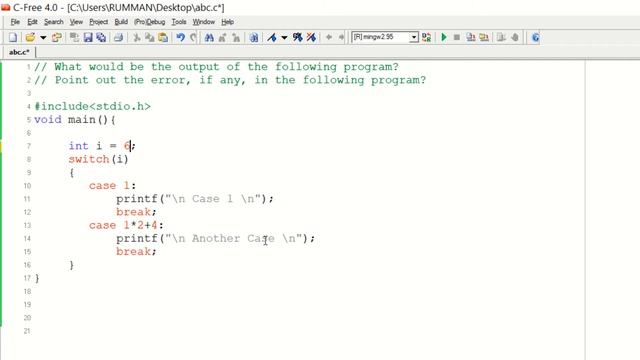The height and width of the screenshot is (360, 640).
Task: Expand the arrow next to Open folder
Action: tap(43, 38)
